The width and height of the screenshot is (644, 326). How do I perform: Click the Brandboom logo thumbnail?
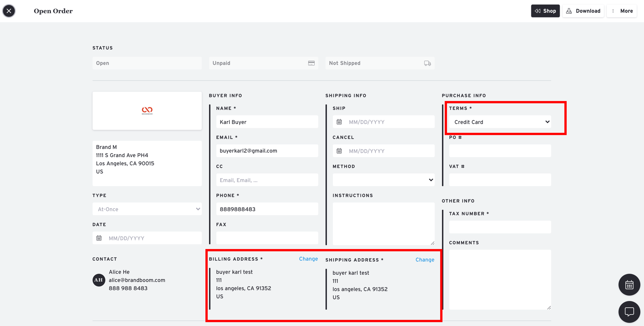coord(147,111)
